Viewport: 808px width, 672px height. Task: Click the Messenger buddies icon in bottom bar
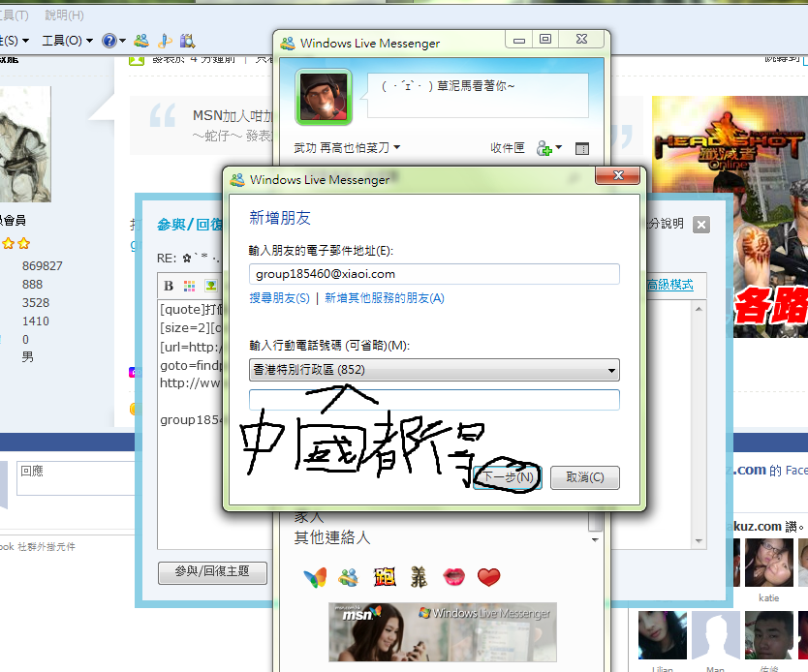pyautogui.click(x=349, y=577)
